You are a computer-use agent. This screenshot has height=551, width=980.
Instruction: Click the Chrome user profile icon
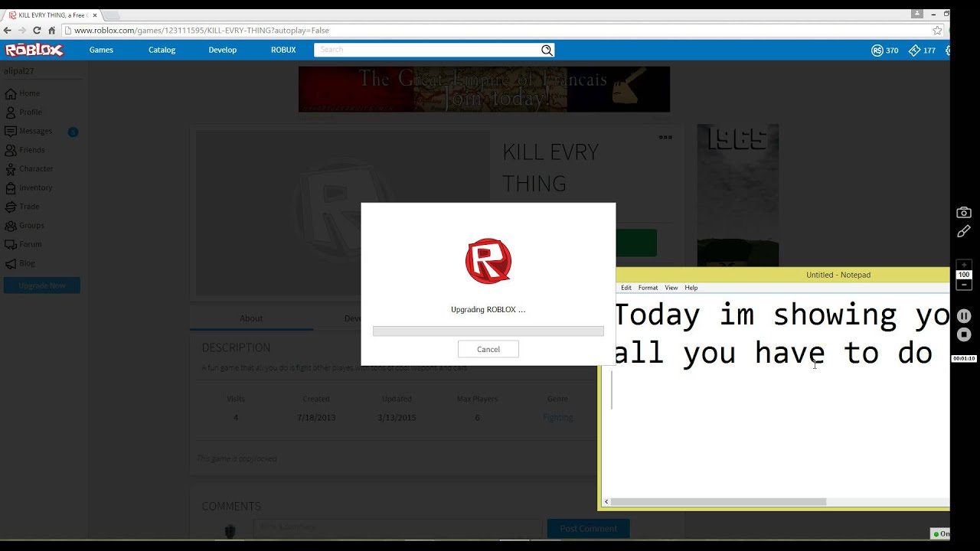tap(916, 14)
